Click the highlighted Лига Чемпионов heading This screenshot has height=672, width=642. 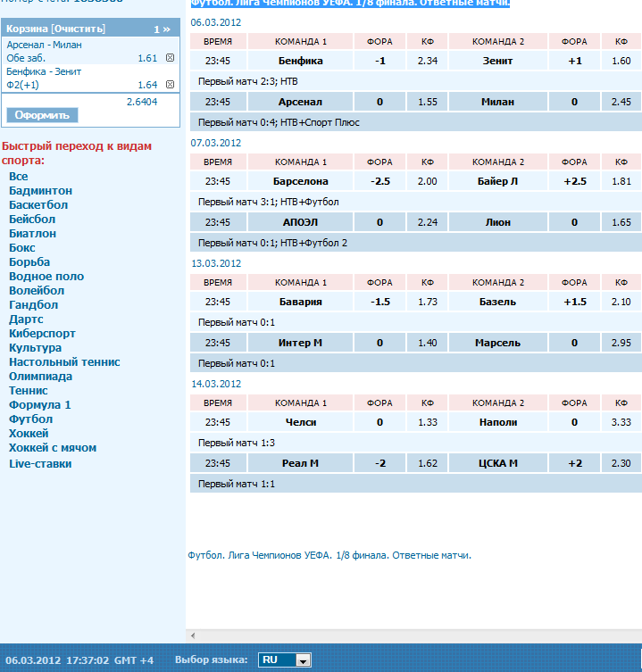[350, 4]
